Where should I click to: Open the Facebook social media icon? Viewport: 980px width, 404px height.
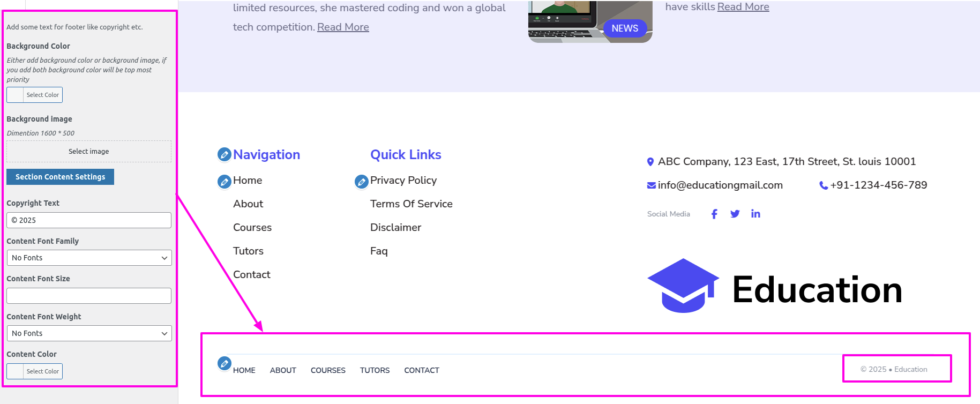pos(714,214)
